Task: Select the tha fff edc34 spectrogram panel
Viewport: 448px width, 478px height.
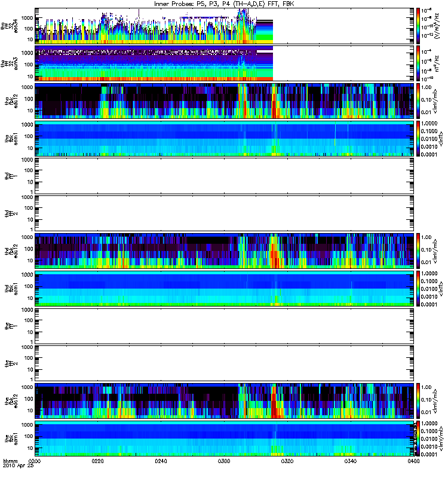Action: (224, 26)
